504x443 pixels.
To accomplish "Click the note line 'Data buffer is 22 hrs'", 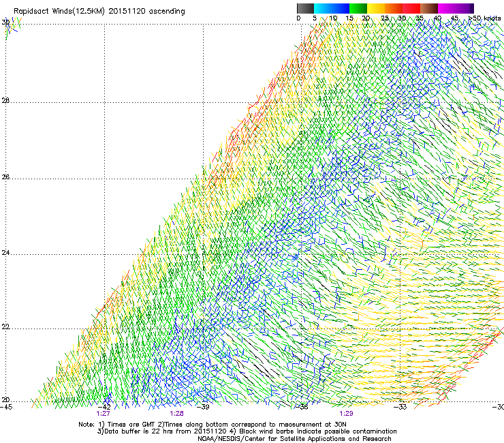I will (247, 431).
